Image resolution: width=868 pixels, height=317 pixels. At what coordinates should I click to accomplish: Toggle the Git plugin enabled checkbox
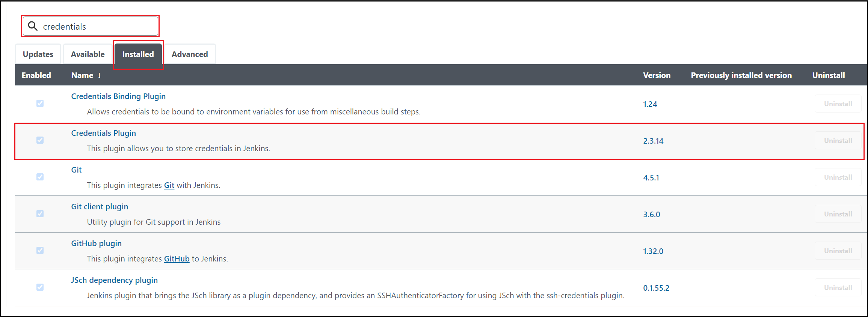[40, 177]
